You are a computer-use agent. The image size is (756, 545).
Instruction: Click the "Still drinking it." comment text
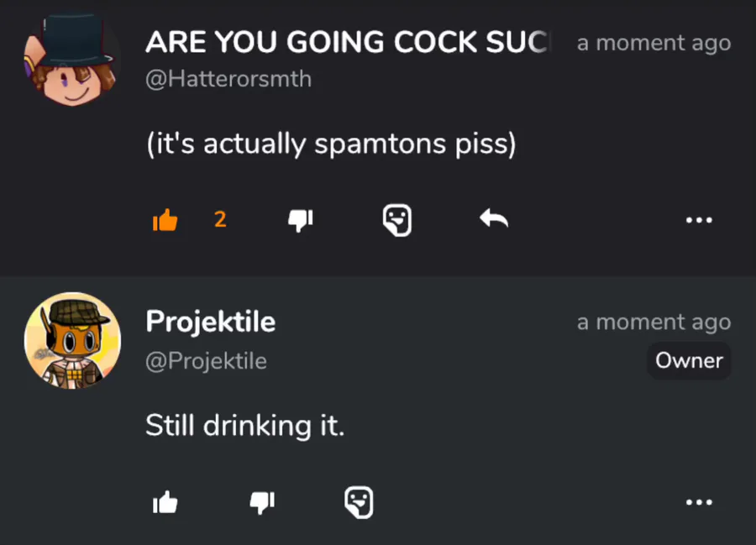point(244,426)
